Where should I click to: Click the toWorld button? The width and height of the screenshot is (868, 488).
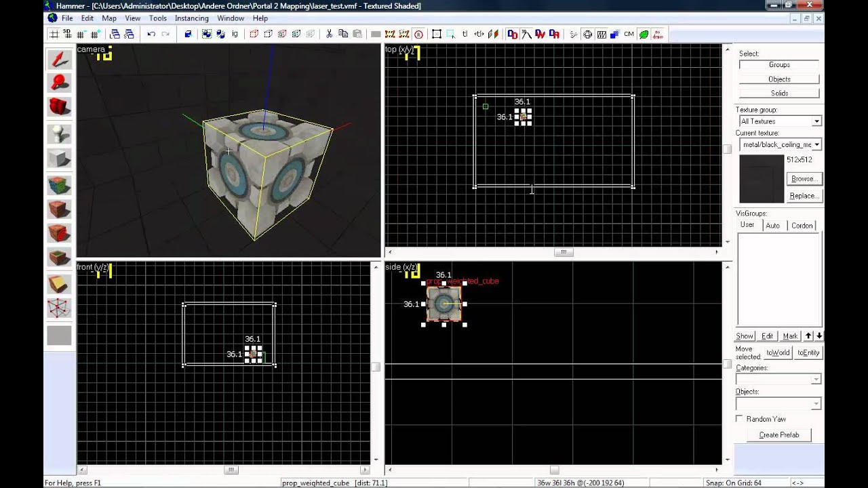pos(778,352)
